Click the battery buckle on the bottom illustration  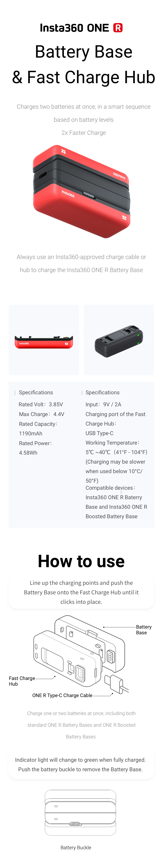click(75, 824)
